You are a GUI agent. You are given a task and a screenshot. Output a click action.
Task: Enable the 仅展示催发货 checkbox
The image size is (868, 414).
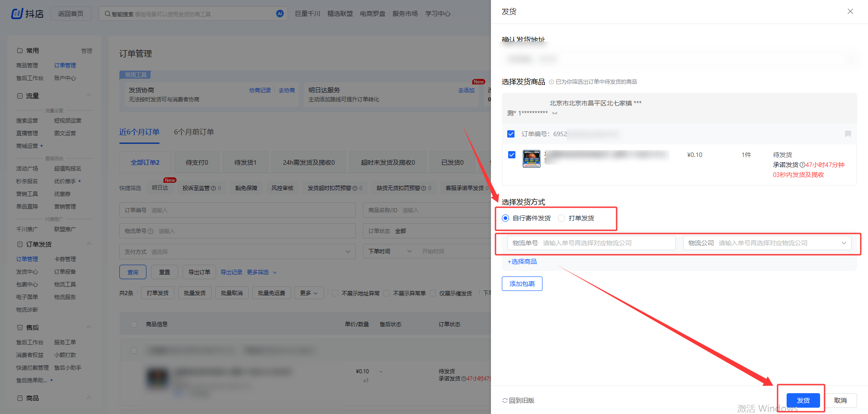pos(433,293)
